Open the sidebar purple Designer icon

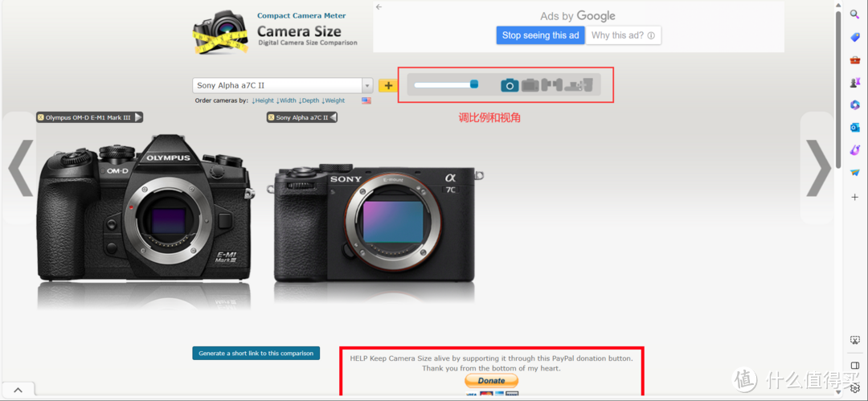point(854,150)
